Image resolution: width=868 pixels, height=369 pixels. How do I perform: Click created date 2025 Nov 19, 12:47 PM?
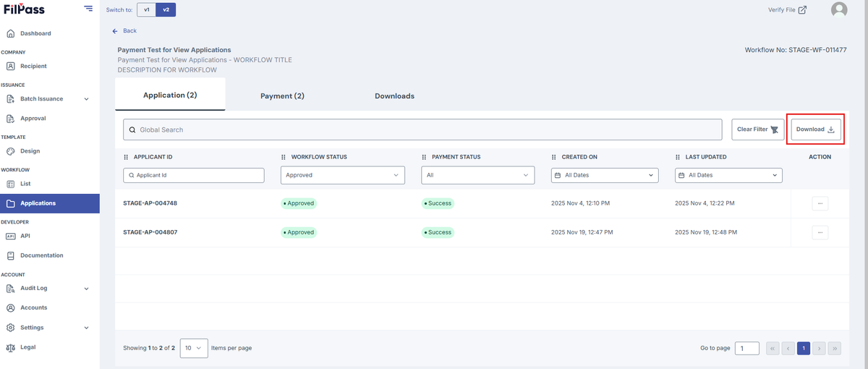point(582,232)
